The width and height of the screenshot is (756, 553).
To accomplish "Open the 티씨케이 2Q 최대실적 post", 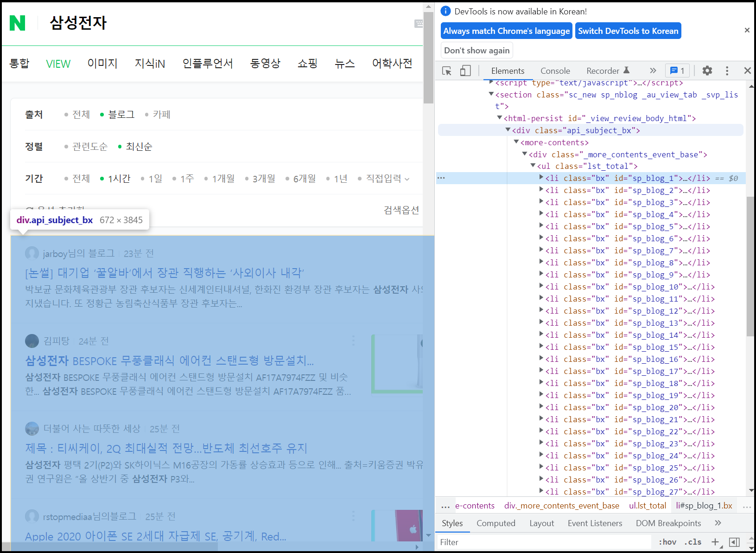I will click(x=166, y=448).
